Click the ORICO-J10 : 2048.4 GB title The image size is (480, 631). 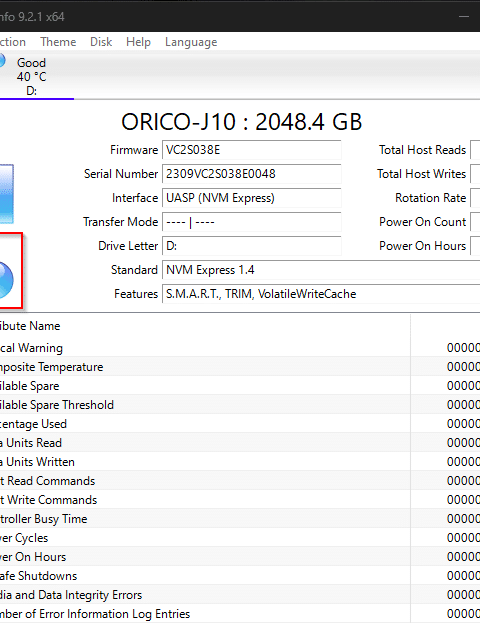pyautogui.click(x=241, y=122)
